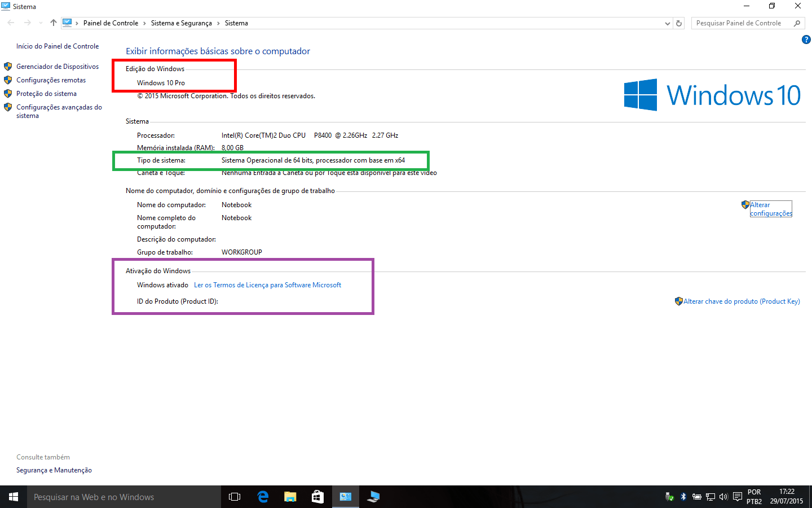Click the network tray icon

click(x=710, y=497)
